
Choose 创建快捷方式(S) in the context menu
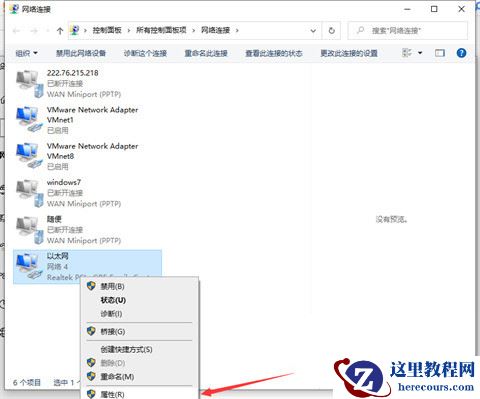coord(140,349)
